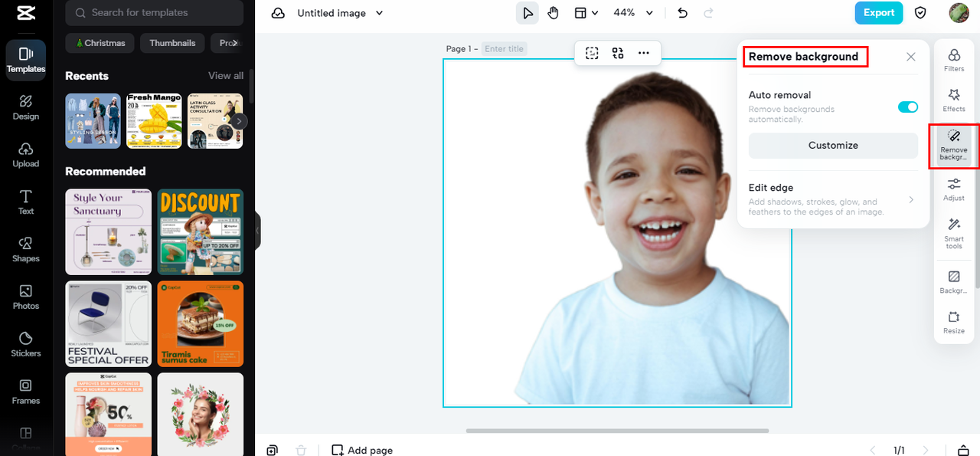Show more template category chips arrow
Screen dimensions: 980x456
click(x=235, y=43)
